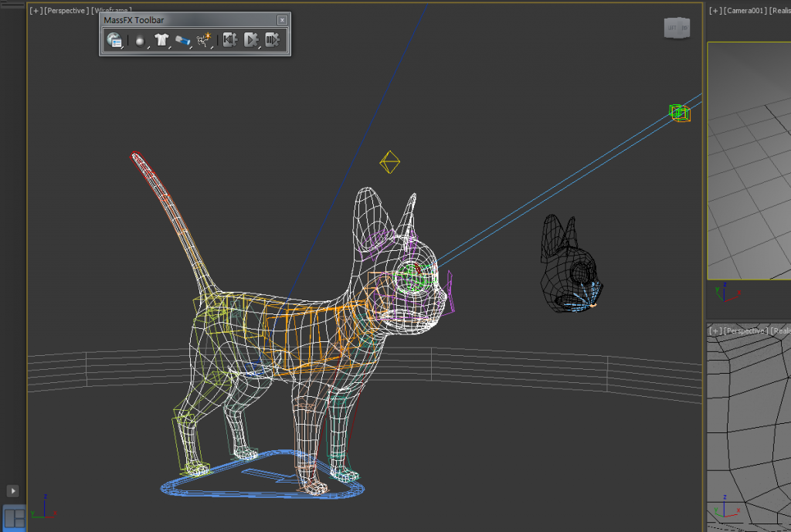The height and width of the screenshot is (532, 791).
Task: Open [+] menu of lower-right Perspective viewport
Action: click(x=715, y=330)
